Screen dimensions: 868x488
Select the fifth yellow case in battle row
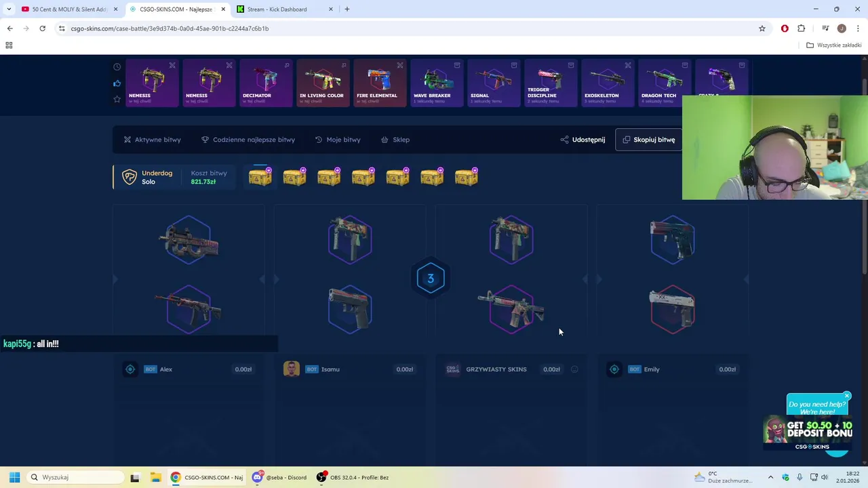click(x=397, y=177)
